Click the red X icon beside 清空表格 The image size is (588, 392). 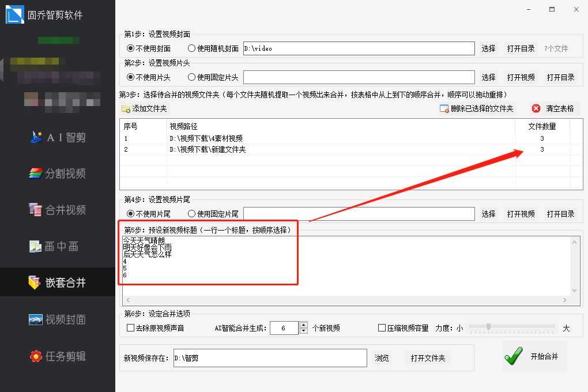click(x=536, y=108)
